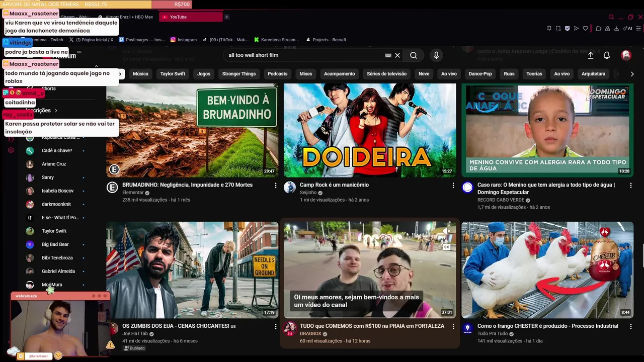Click the search magnifier button in YouTube
Image resolution: width=644 pixels, height=362 pixels.
[413, 55]
